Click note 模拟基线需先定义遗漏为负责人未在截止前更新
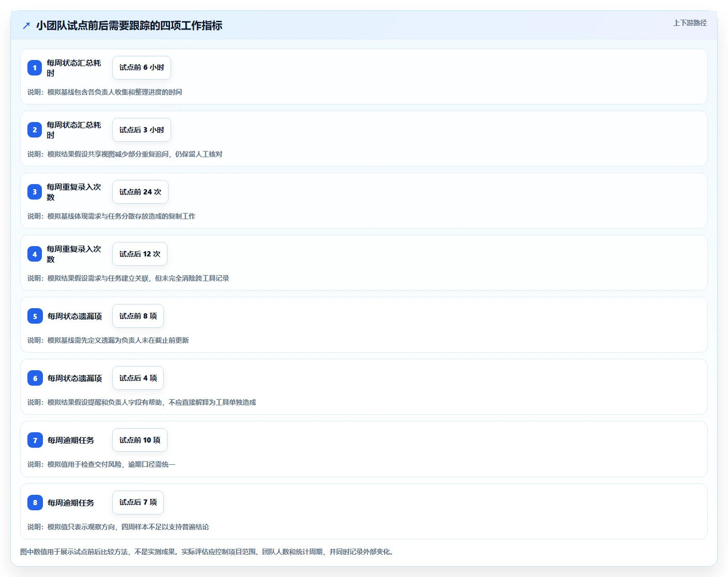This screenshot has height=577, width=728. [108, 340]
